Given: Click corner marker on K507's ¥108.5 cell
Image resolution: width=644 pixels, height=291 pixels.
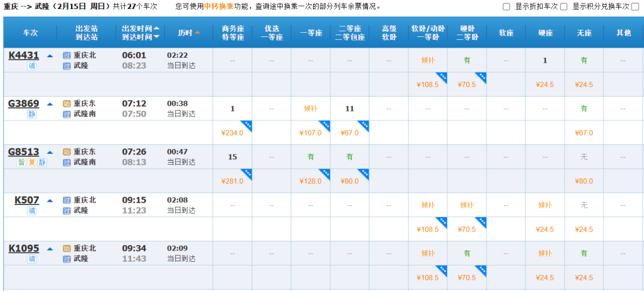Looking at the screenshot, I should tap(442, 222).
